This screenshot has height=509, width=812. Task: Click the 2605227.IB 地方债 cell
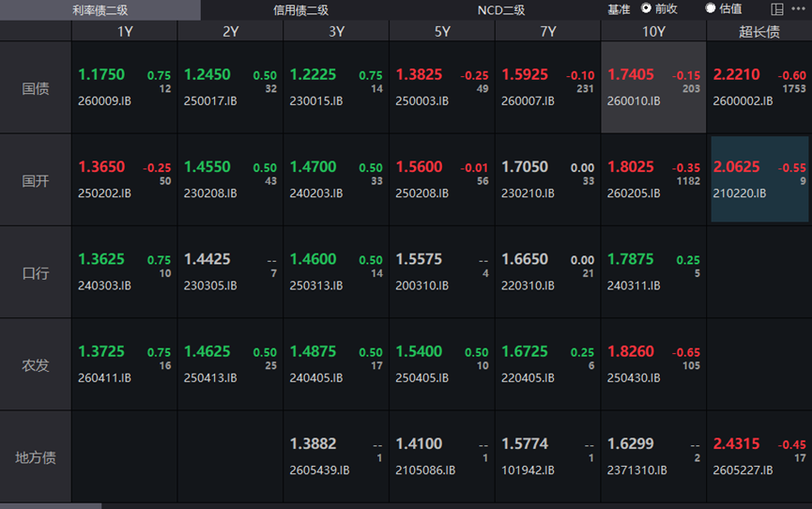759,456
